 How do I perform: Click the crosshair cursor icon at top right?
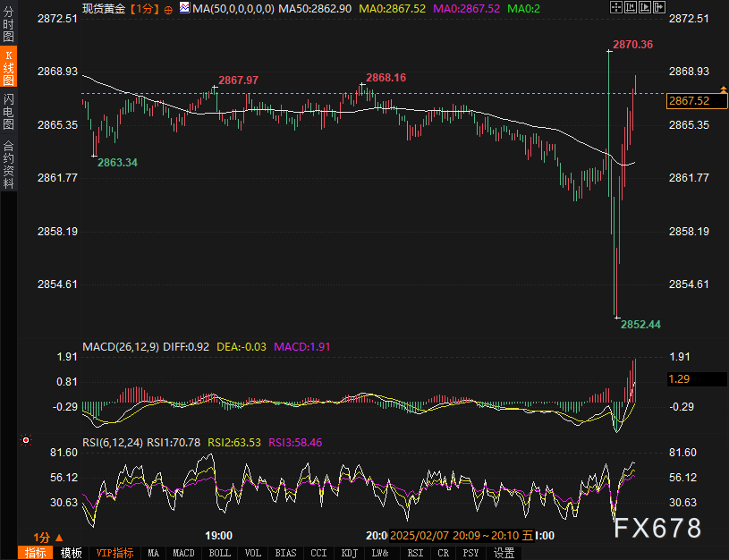coord(616,7)
